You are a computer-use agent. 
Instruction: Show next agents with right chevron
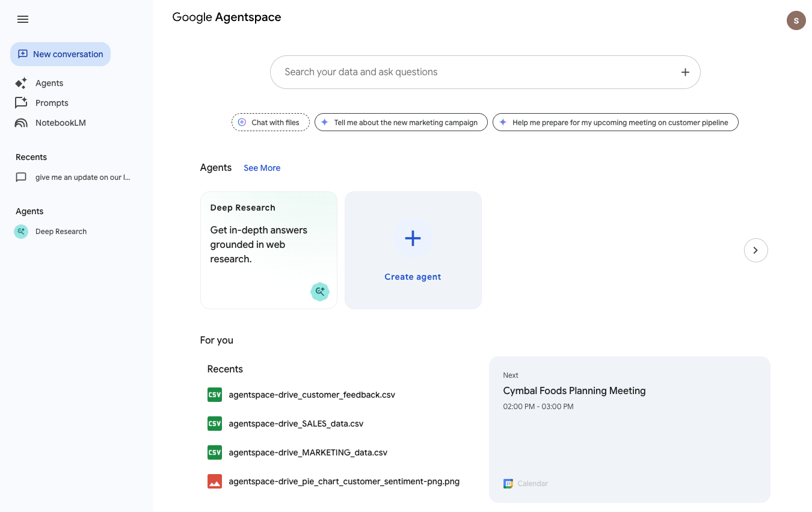[x=756, y=250]
